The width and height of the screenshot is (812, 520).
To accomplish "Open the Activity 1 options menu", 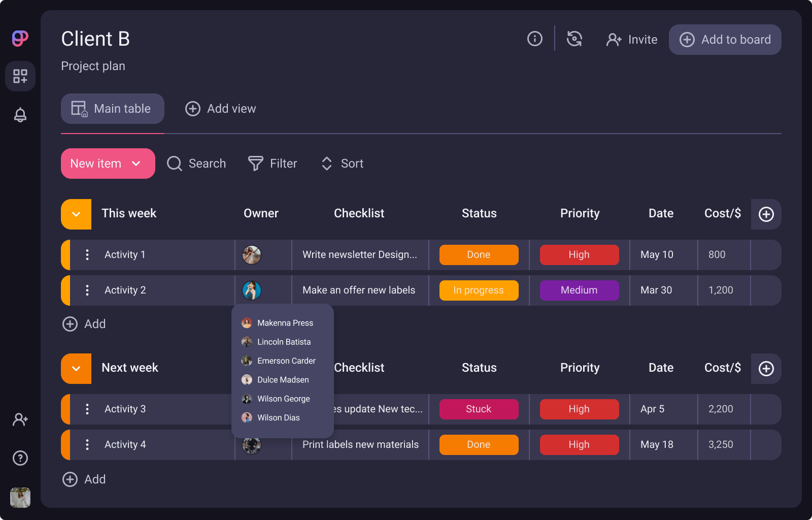I will pos(87,255).
